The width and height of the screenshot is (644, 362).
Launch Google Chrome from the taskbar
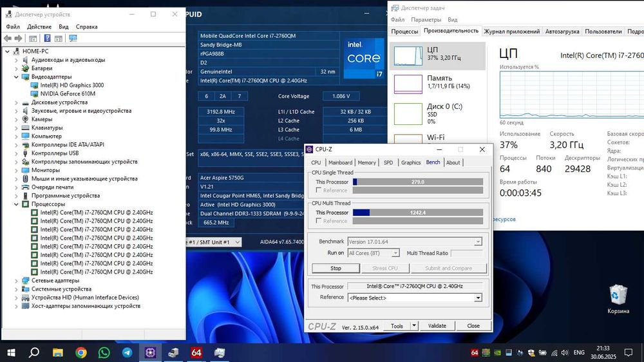click(x=81, y=352)
